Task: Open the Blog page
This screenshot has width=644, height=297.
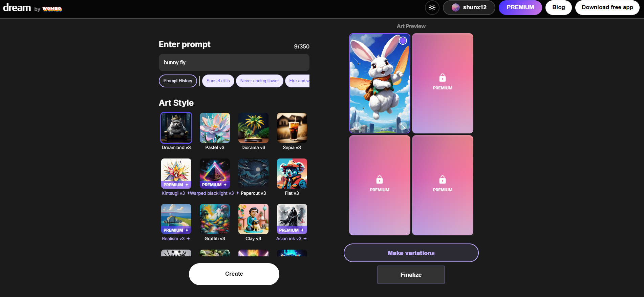Action: coord(558,7)
